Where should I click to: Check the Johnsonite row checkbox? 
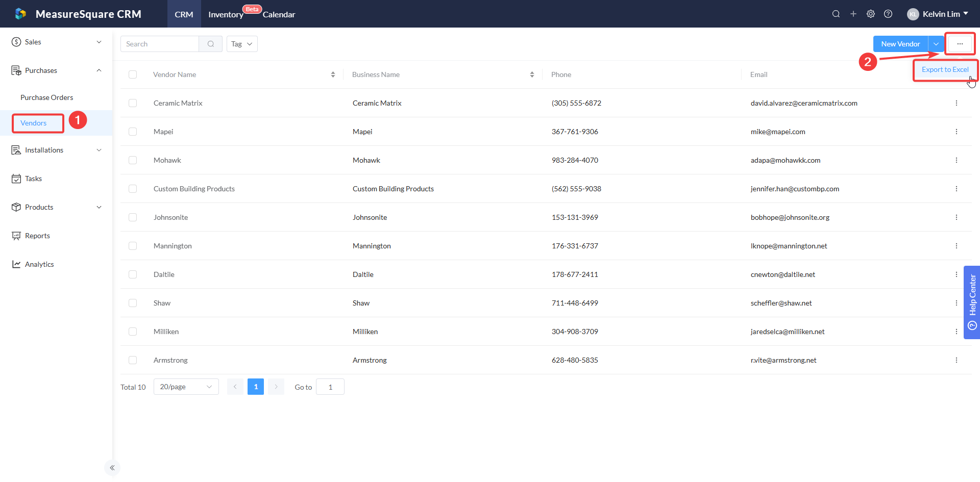pos(133,217)
